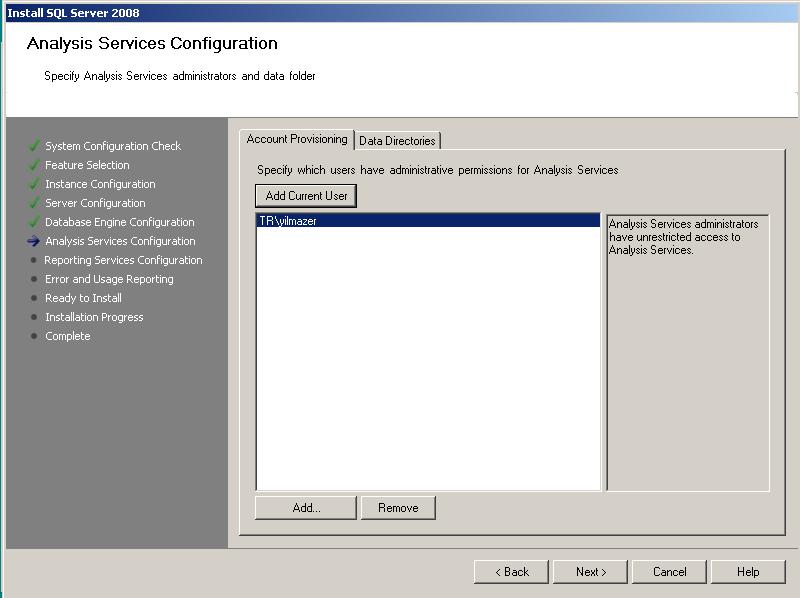This screenshot has height=598, width=800.
Task: Click the blue arrow beside Analysis Services Configuration
Action: 34,241
